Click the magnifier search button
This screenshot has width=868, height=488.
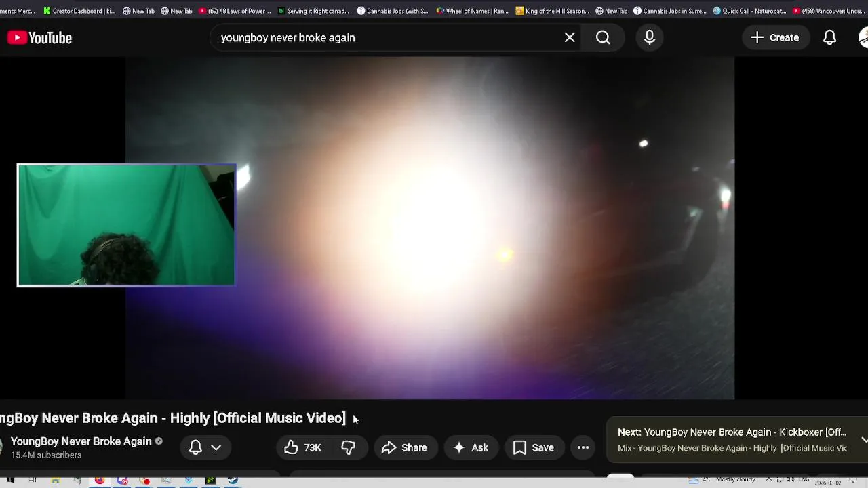pos(603,38)
